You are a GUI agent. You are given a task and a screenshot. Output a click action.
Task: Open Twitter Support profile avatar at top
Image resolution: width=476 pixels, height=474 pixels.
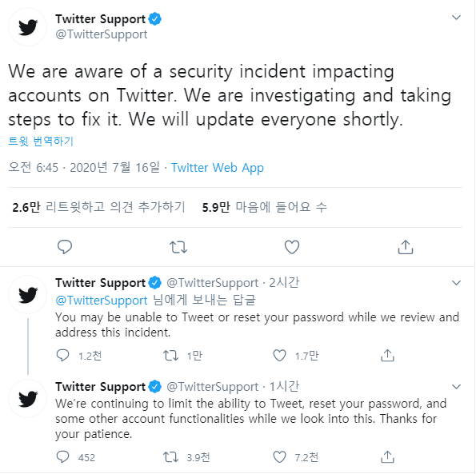[x=28, y=27]
